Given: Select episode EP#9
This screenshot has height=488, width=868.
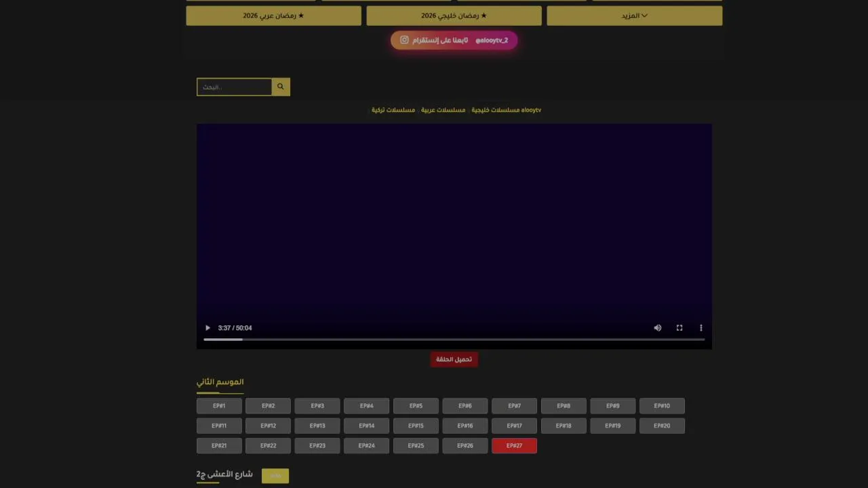Looking at the screenshot, I should pyautogui.click(x=613, y=406).
